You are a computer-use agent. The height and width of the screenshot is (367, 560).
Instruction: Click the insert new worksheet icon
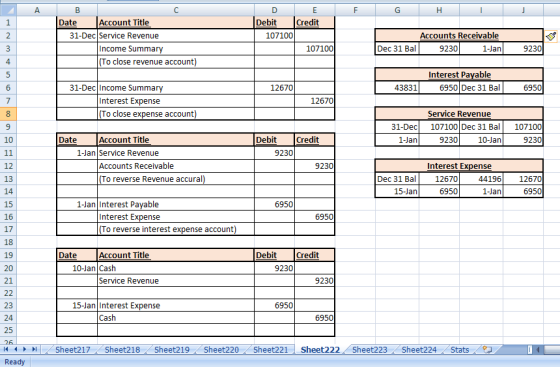[x=488, y=350]
